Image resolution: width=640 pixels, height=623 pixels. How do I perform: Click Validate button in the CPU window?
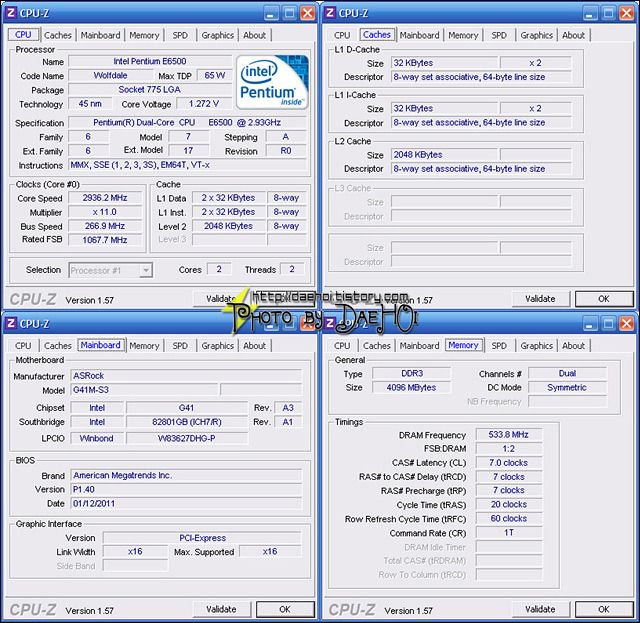(221, 299)
